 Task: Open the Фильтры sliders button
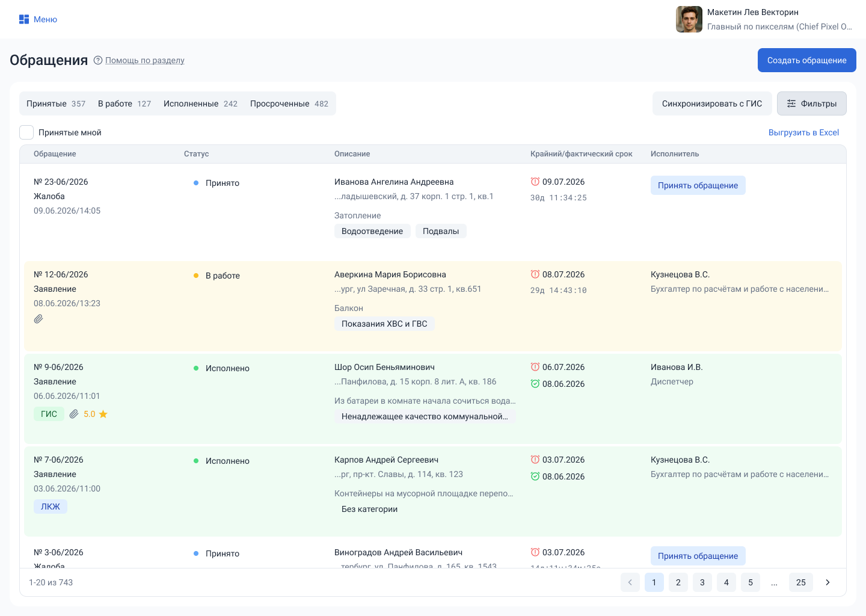(812, 103)
